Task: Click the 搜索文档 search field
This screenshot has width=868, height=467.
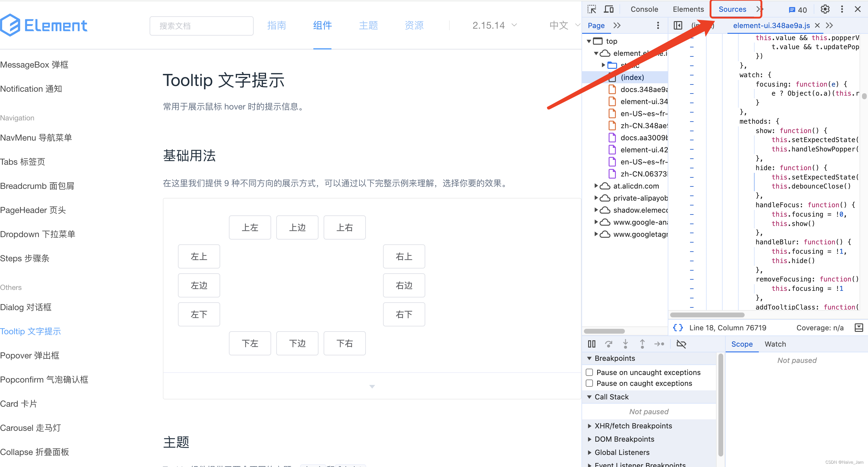Action: tap(201, 26)
